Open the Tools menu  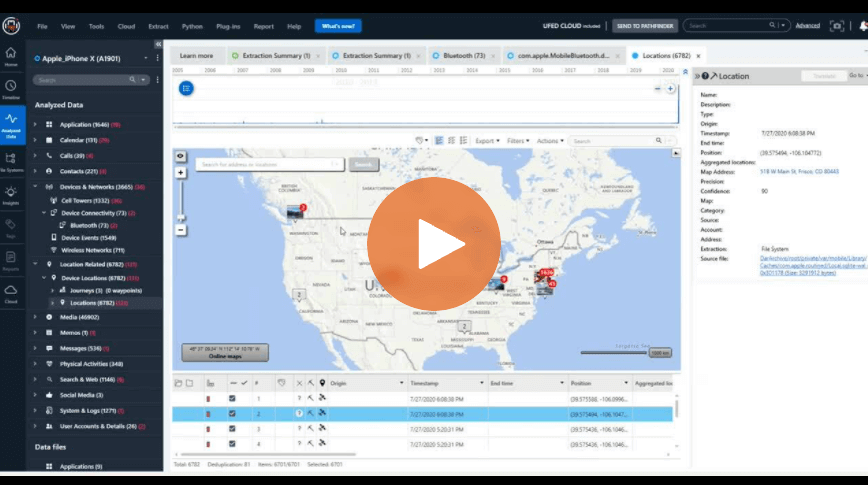pos(96,26)
